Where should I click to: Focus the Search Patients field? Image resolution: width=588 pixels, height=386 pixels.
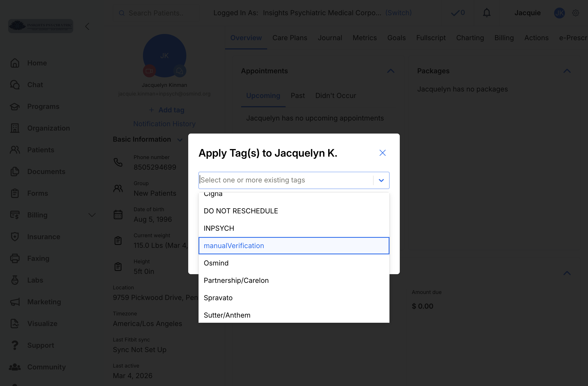156,13
